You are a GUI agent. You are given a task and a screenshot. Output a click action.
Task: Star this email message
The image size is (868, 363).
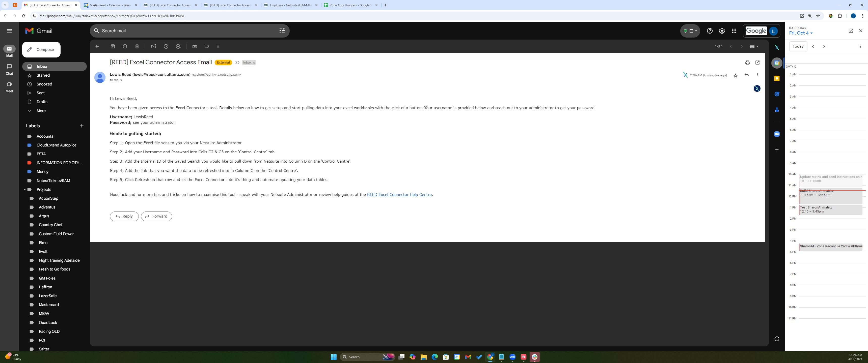(735, 75)
